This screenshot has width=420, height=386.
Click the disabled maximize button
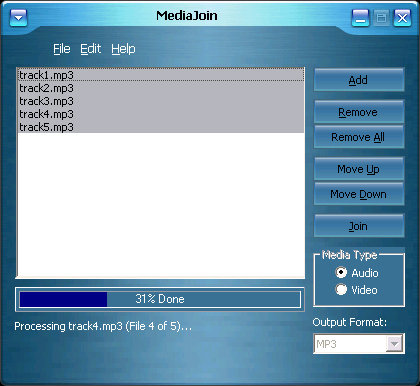[x=381, y=18]
